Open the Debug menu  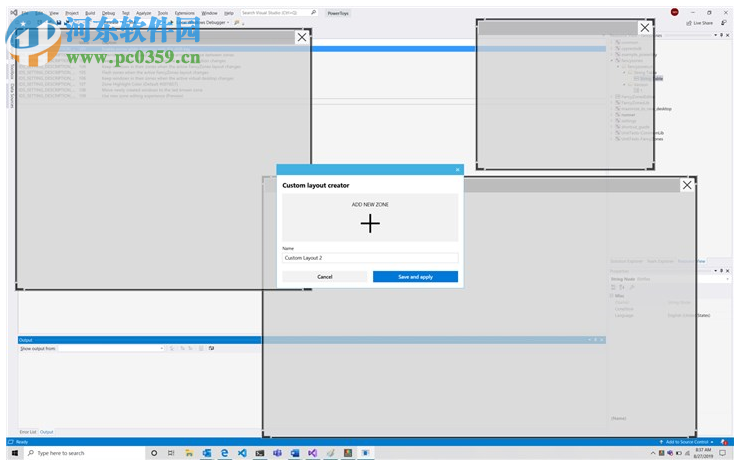click(x=108, y=13)
